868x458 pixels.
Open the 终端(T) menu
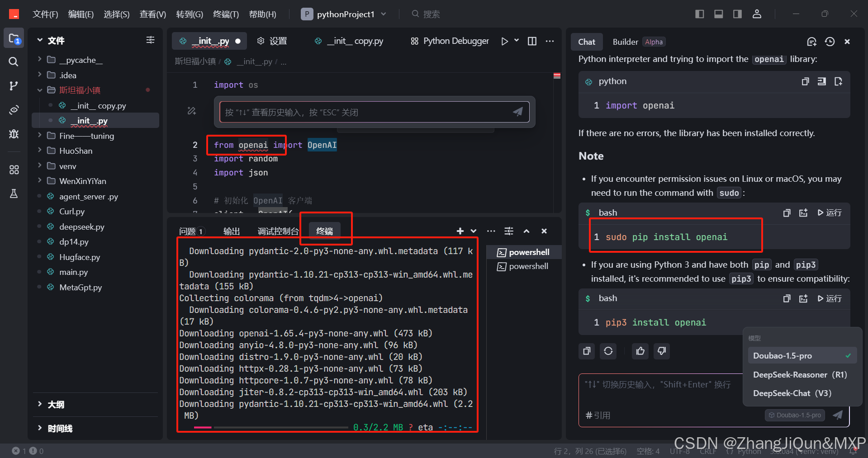point(226,14)
